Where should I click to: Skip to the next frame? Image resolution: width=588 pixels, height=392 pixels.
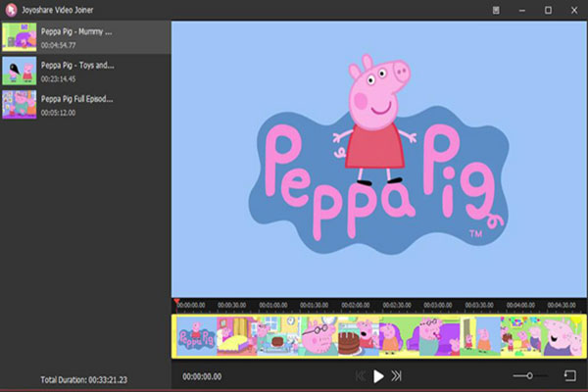click(x=396, y=375)
